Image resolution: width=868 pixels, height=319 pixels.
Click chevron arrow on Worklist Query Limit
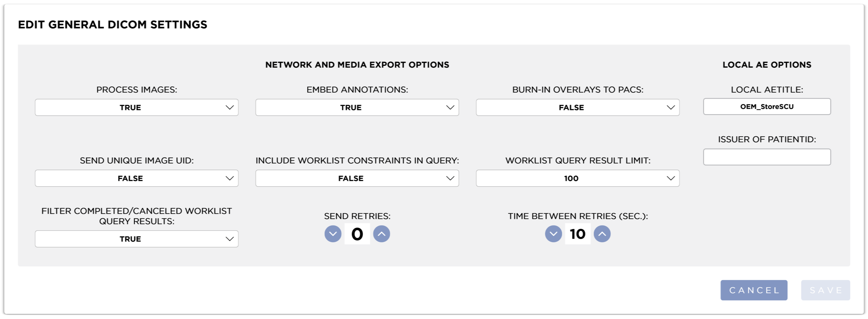click(670, 178)
